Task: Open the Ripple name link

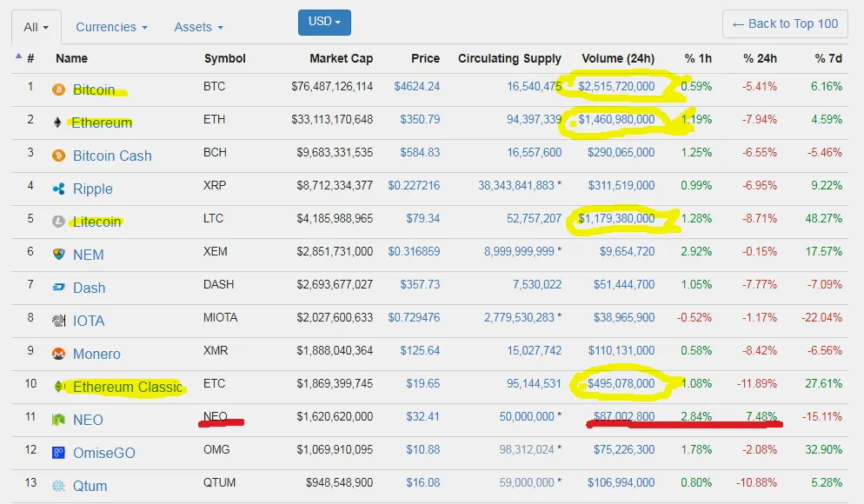Action: click(x=92, y=189)
